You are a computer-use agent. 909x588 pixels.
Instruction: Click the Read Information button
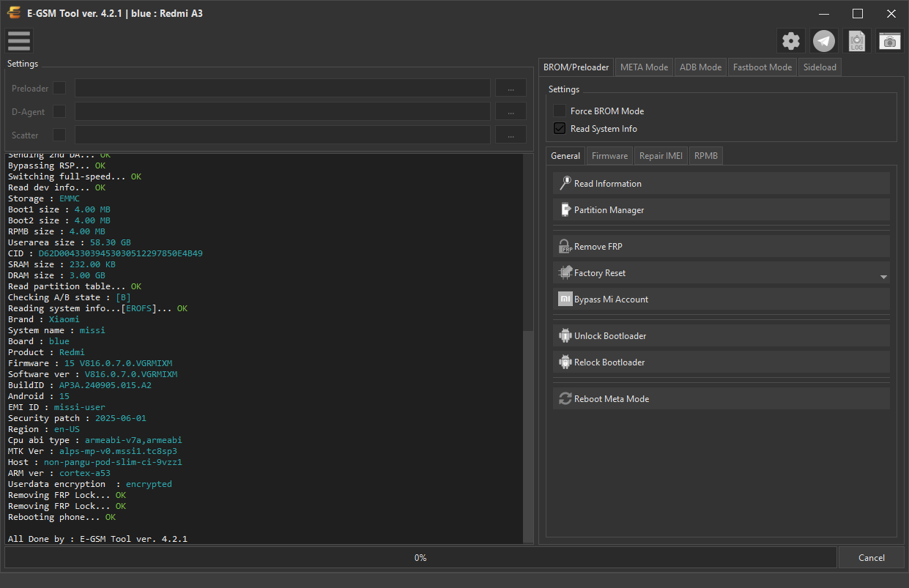(721, 184)
